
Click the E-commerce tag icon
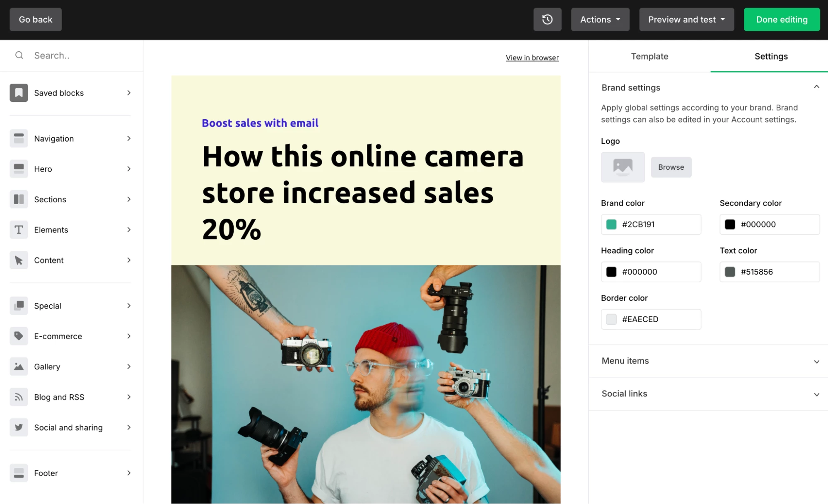pos(19,336)
